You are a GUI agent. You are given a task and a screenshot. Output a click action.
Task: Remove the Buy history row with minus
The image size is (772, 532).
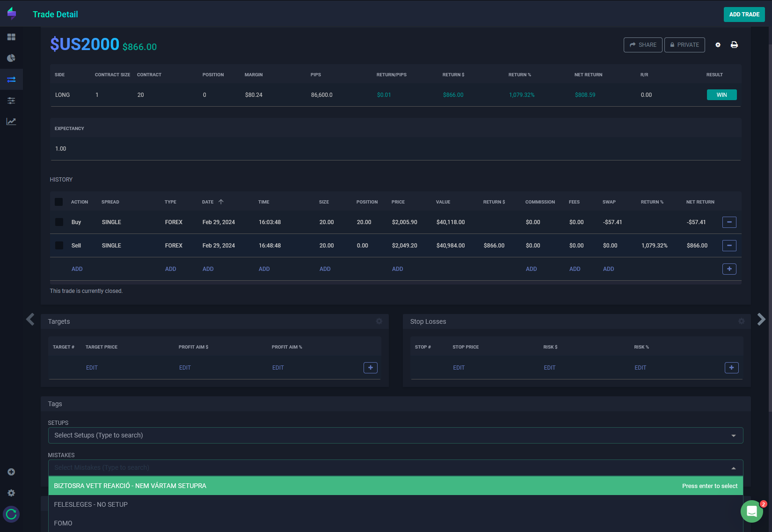pos(729,222)
